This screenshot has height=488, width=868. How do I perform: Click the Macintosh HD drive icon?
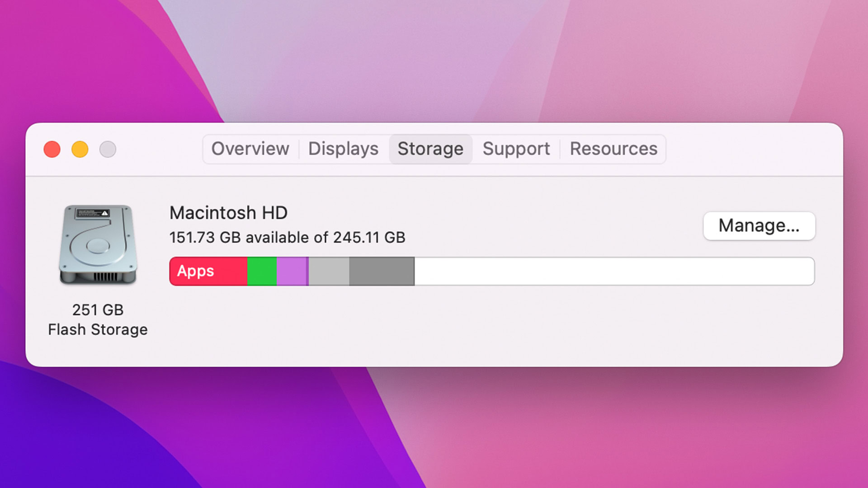[x=98, y=244]
